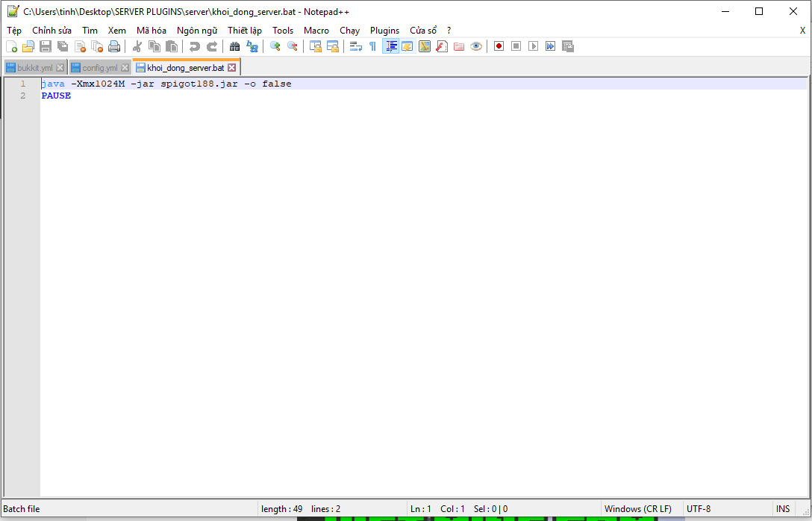Close the bukkit.yml tab
812x521 pixels.
(x=59, y=66)
